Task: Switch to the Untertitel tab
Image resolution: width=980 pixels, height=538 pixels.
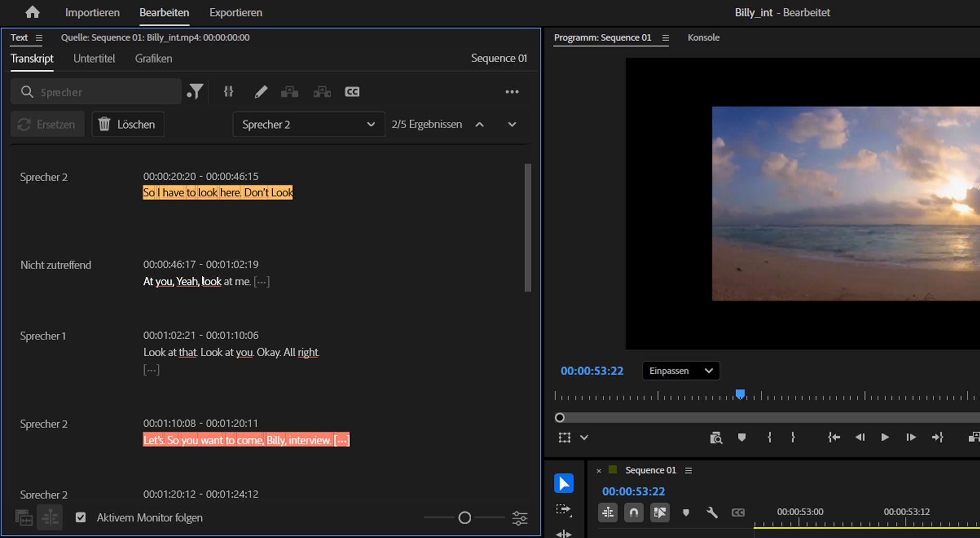Action: coord(94,59)
